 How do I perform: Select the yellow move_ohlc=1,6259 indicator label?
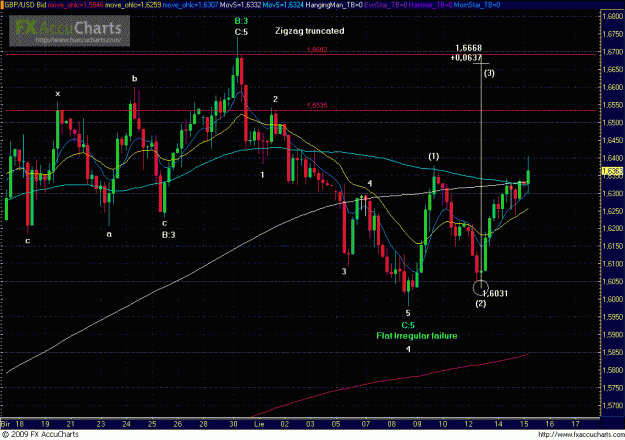133,5
